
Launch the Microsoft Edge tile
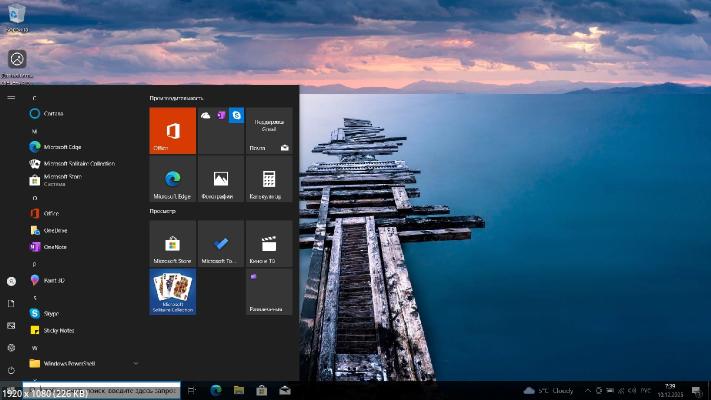pyautogui.click(x=172, y=179)
